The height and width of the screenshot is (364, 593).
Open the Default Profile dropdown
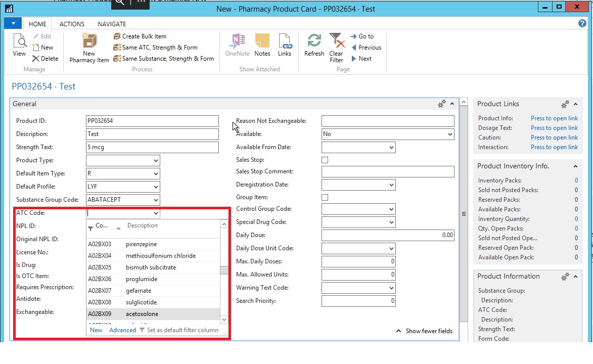(x=155, y=187)
